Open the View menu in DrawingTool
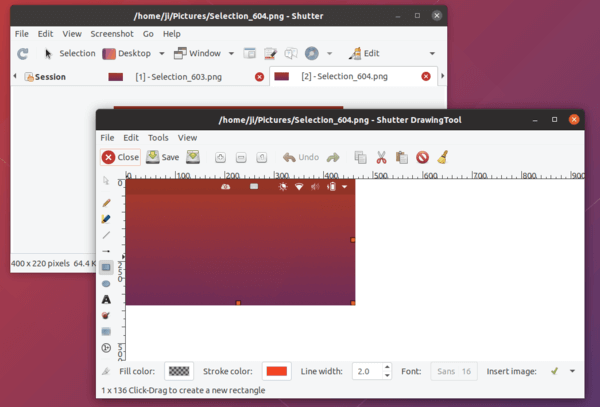This screenshot has width=600, height=407. click(188, 138)
